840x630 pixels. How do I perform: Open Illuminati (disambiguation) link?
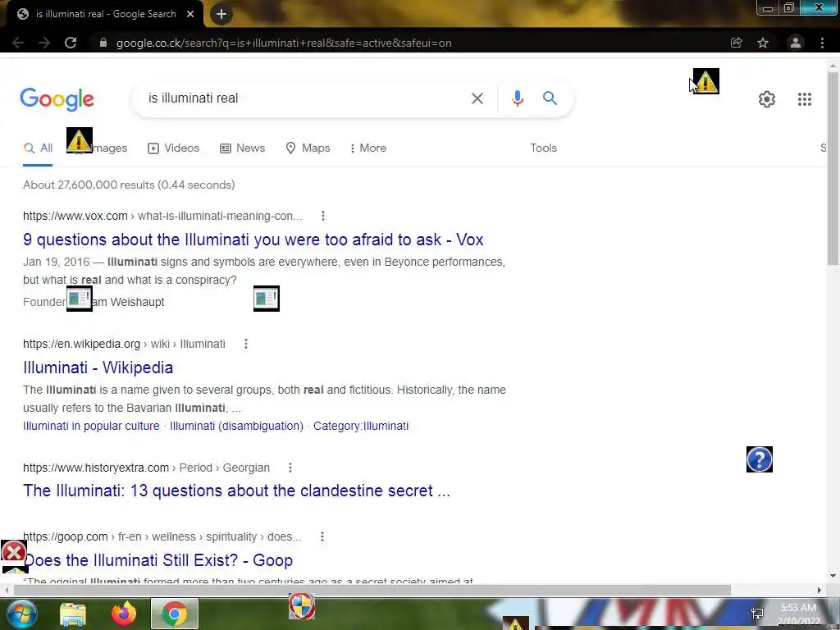point(236,426)
